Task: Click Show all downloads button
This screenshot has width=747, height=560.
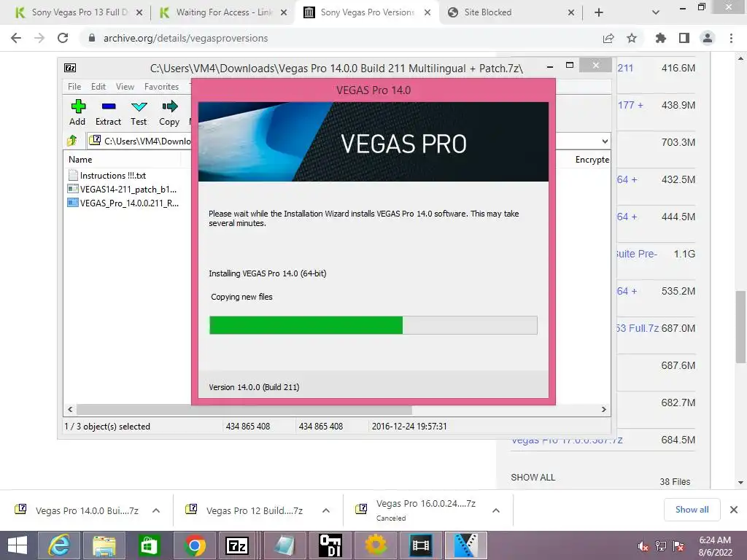Action: point(692,510)
